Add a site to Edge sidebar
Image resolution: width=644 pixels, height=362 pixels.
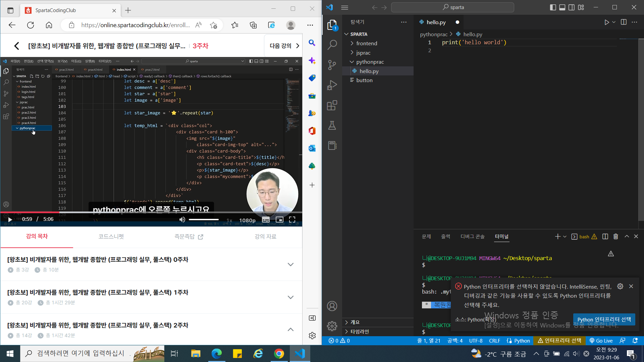pyautogui.click(x=312, y=185)
